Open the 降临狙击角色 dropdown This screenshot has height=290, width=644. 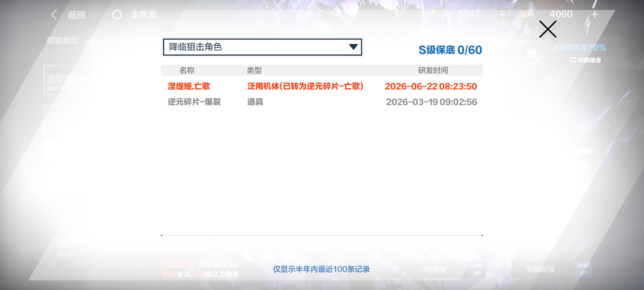pos(262,47)
